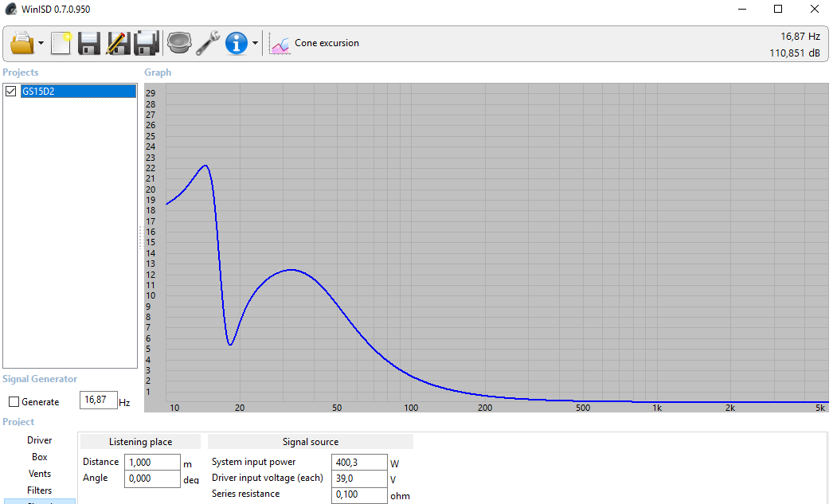This screenshot has height=504, width=833.
Task: Switch to the Driver tab
Action: (x=39, y=440)
